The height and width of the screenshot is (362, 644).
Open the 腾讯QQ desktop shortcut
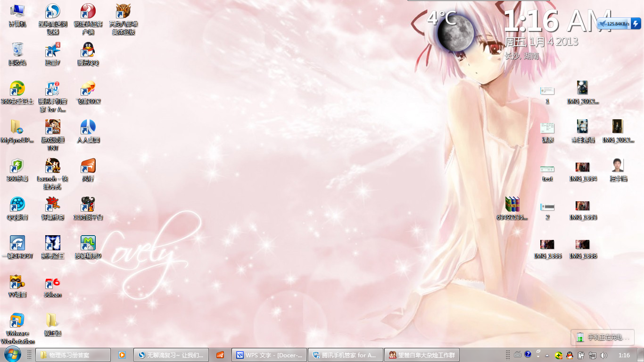(x=88, y=50)
